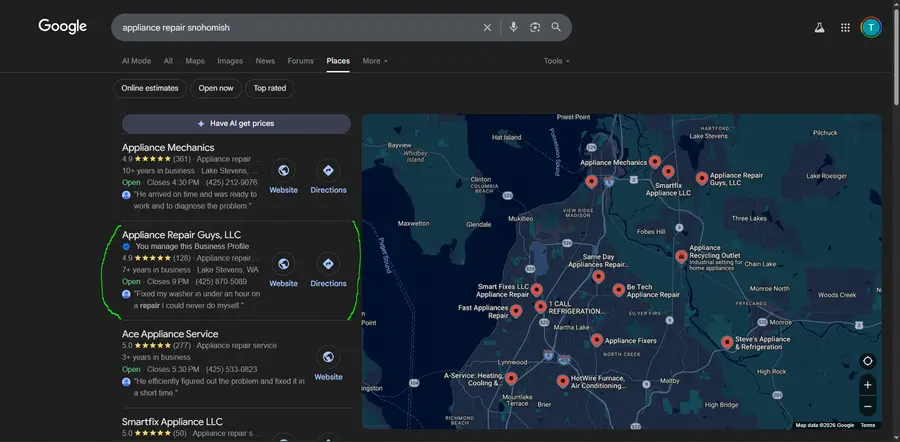Image resolution: width=900 pixels, height=442 pixels.
Task: Go to Google home via logo
Action: pyautogui.click(x=63, y=26)
